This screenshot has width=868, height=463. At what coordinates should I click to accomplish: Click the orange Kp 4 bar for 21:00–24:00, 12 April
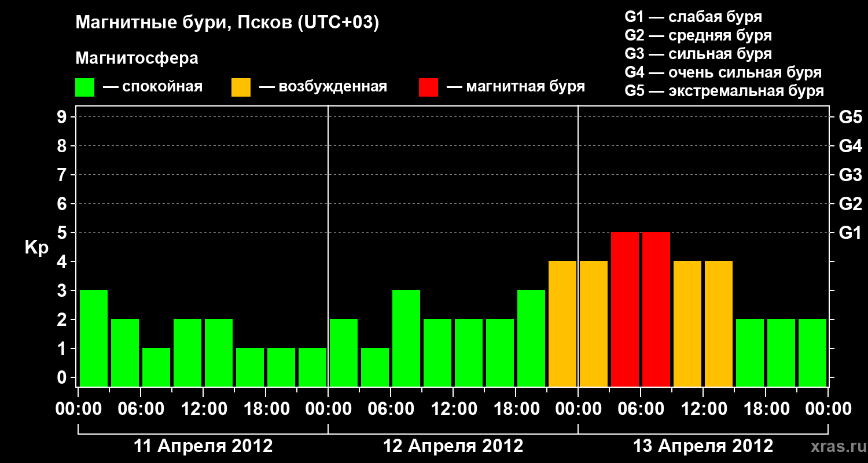[562, 324]
